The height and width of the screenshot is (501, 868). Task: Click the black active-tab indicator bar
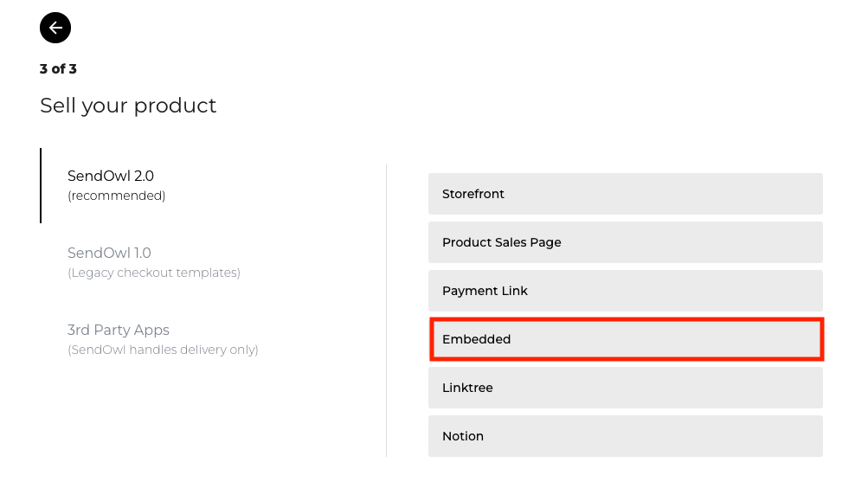tap(41, 185)
